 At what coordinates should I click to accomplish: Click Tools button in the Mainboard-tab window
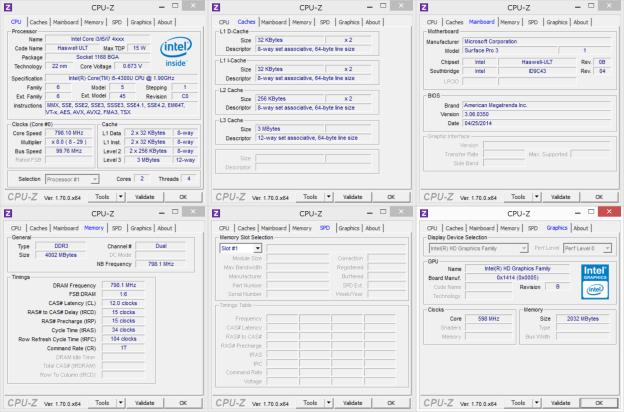click(518, 197)
